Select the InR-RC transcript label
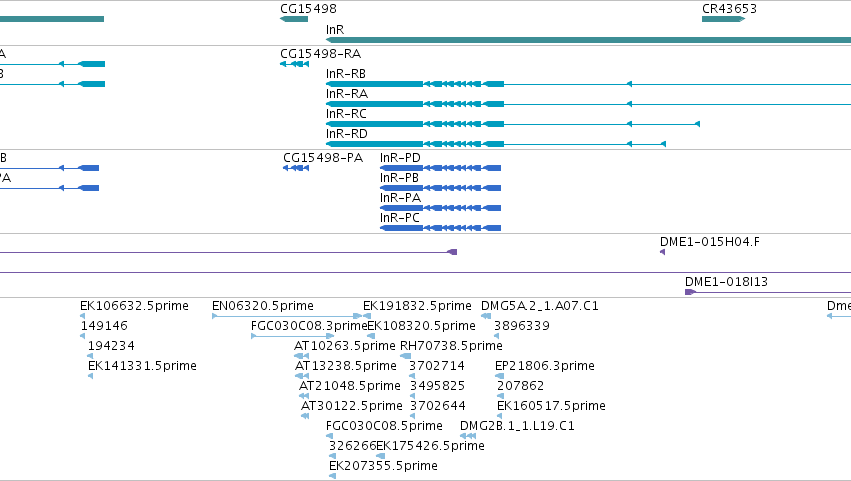The image size is (851, 481). [x=346, y=114]
